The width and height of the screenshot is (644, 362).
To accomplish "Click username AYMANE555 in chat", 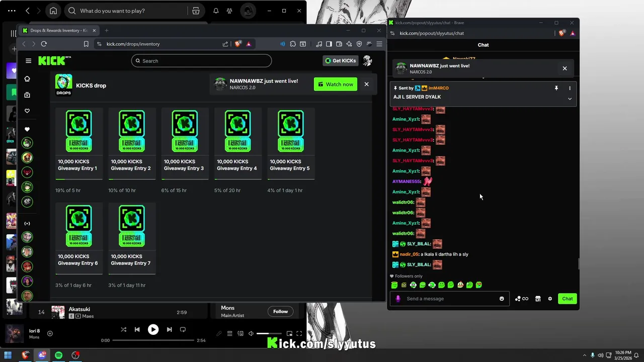I will (406, 182).
